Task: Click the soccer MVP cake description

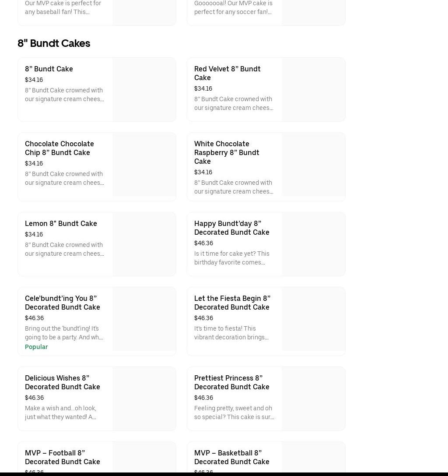Action: (x=233, y=7)
